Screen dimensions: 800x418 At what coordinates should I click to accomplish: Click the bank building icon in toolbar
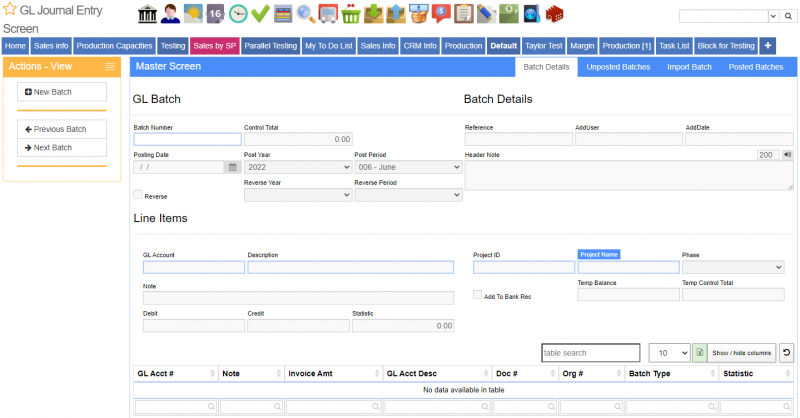tap(147, 14)
